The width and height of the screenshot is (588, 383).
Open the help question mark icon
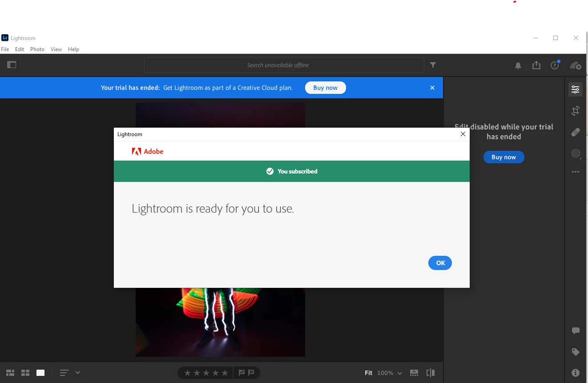[x=555, y=65]
